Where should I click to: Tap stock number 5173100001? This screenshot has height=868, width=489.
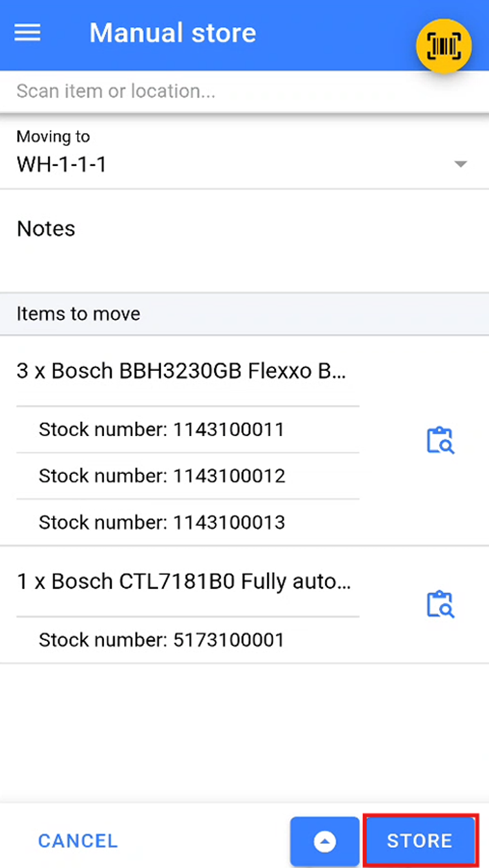161,640
